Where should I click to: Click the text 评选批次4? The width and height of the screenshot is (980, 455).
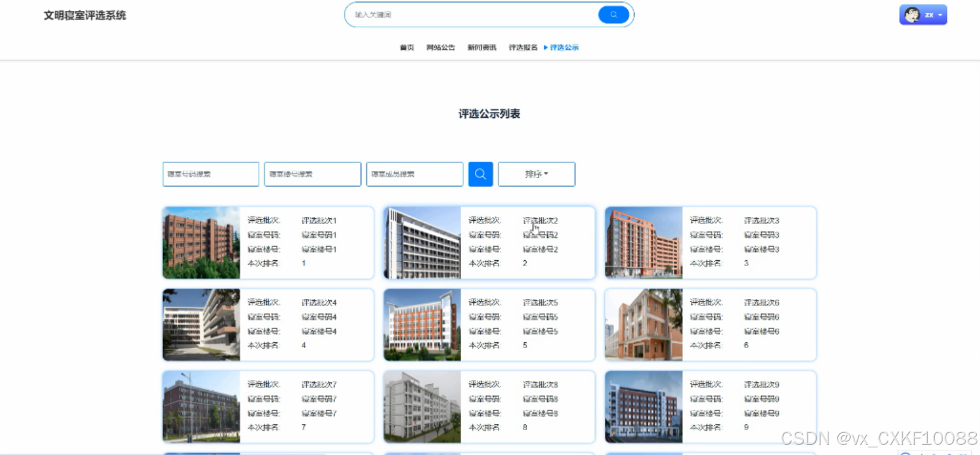tap(319, 303)
